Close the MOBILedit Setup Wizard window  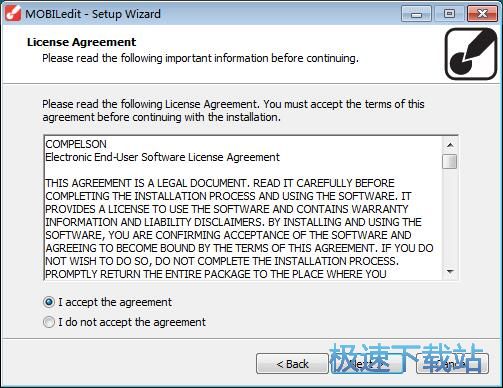[x=482, y=14]
